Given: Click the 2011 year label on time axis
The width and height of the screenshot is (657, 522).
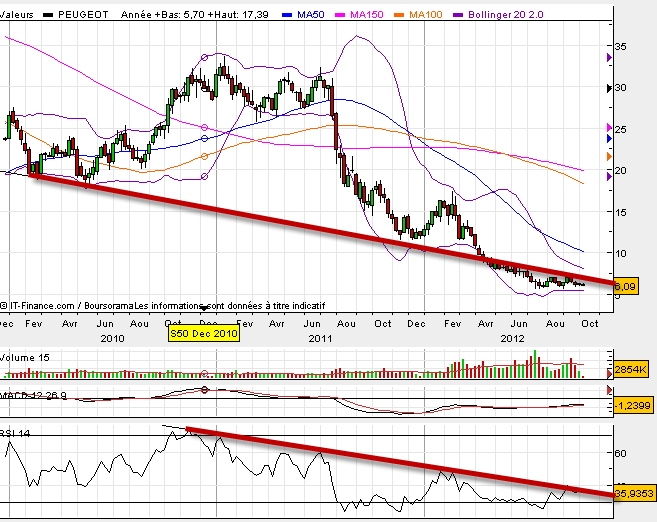Looking at the screenshot, I should pos(319,339).
